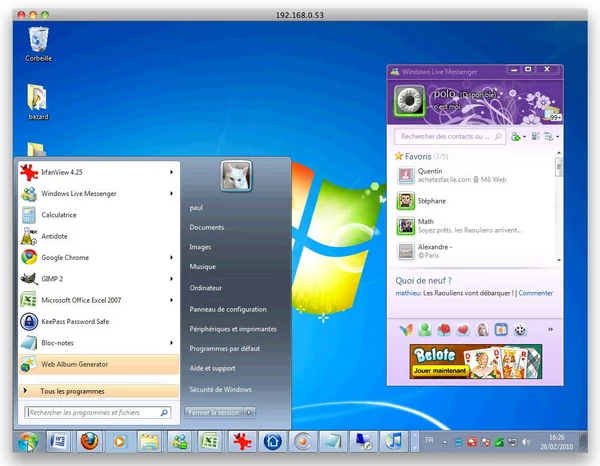Image resolution: width=600 pixels, height=466 pixels.
Task: Launch Firefox from the taskbar
Action: point(89,442)
